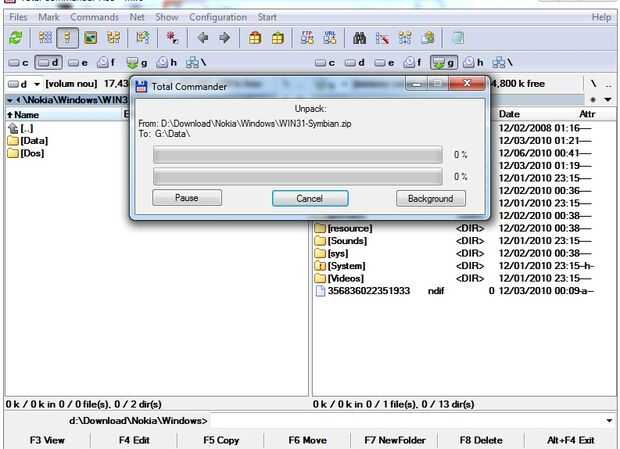Select drive e in right drive bar
Image resolution: width=620 pixels, height=449 pixels.
(384, 62)
